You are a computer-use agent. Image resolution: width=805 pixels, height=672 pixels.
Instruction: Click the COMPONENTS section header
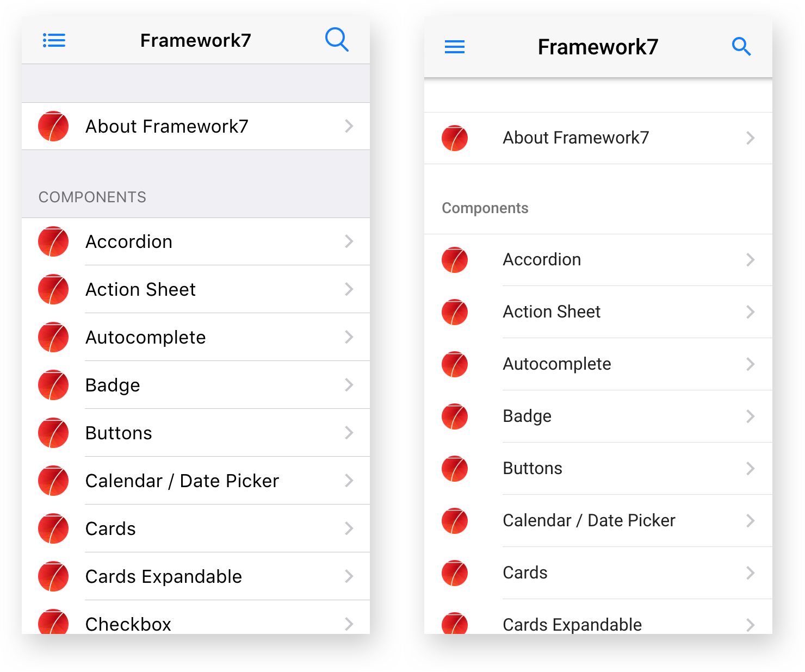(x=92, y=197)
